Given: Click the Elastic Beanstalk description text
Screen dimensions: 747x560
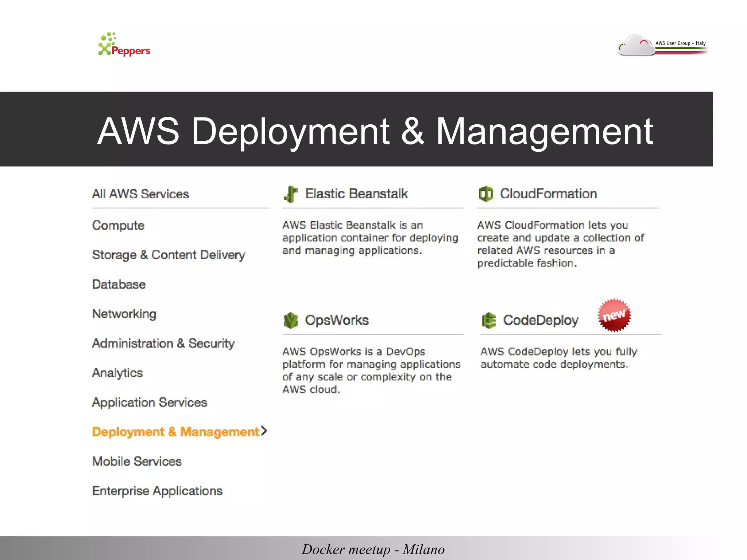Looking at the screenshot, I should pyautogui.click(x=370, y=238).
